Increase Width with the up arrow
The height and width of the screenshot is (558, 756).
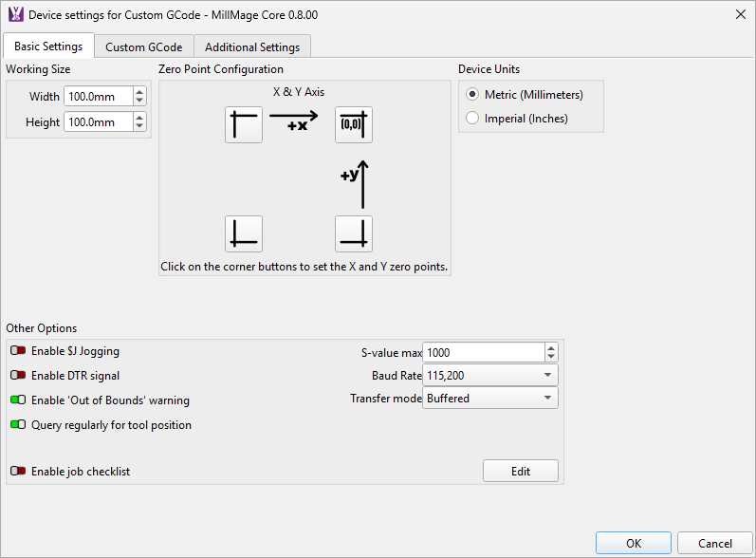140,92
